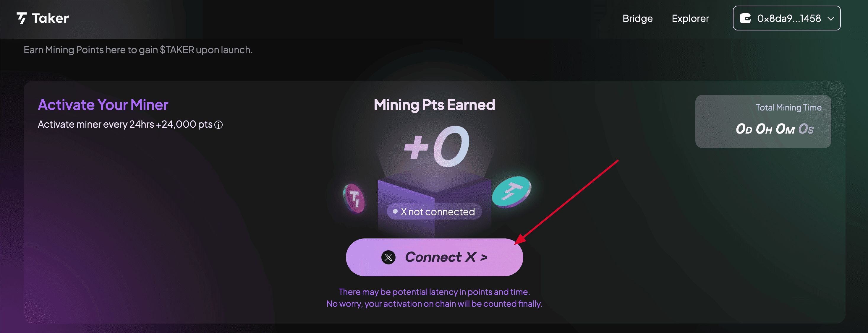The image size is (868, 333).
Task: Click the pink Taker coin icon
Action: [x=354, y=198]
